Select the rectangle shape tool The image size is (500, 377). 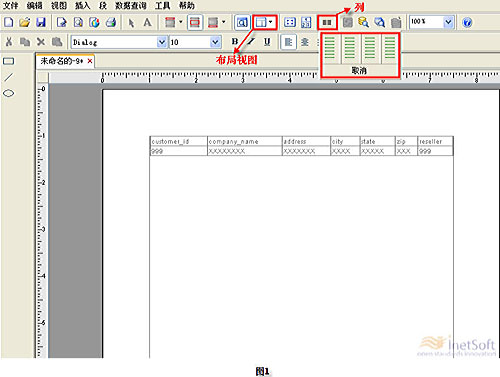point(9,61)
